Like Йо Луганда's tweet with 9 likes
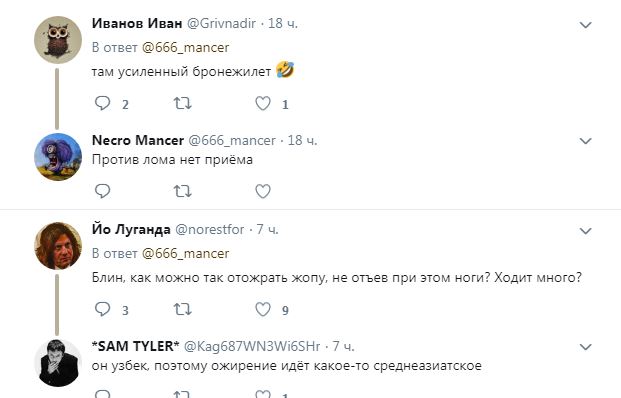This screenshot has width=621, height=398. point(263,309)
